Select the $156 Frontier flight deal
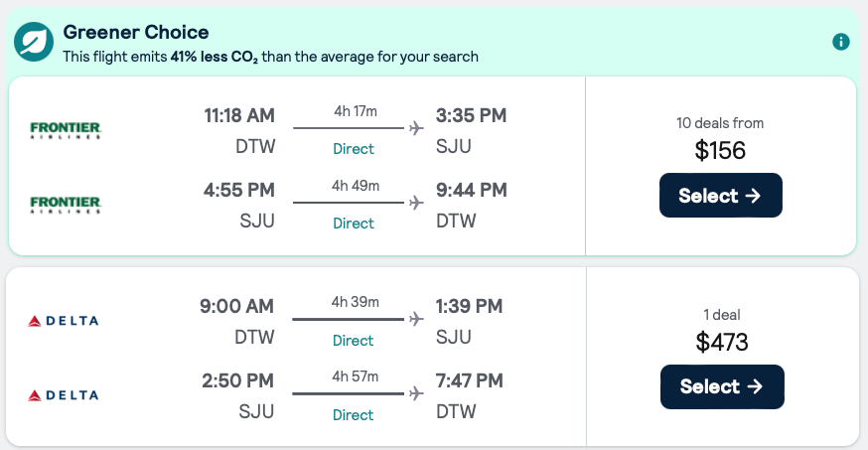 [720, 196]
